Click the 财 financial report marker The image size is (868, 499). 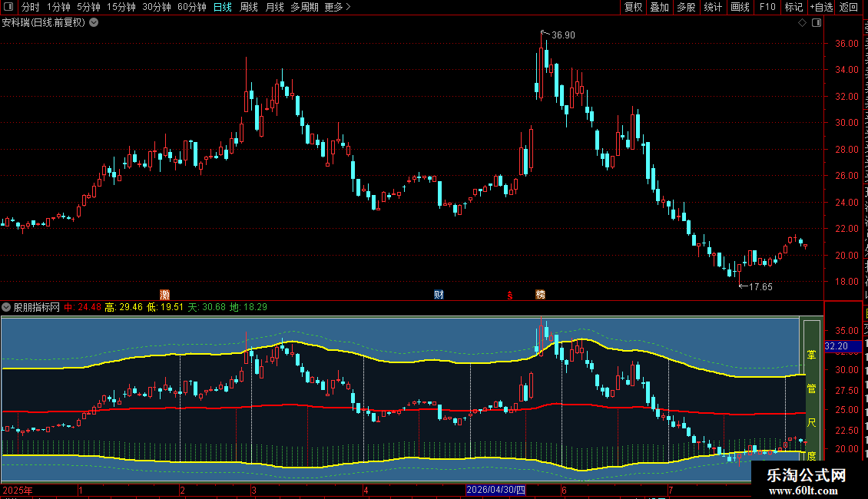pos(439,294)
